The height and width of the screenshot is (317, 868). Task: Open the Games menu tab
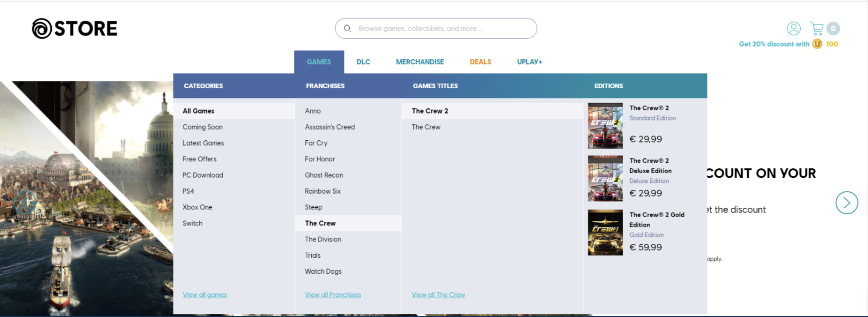(x=319, y=62)
